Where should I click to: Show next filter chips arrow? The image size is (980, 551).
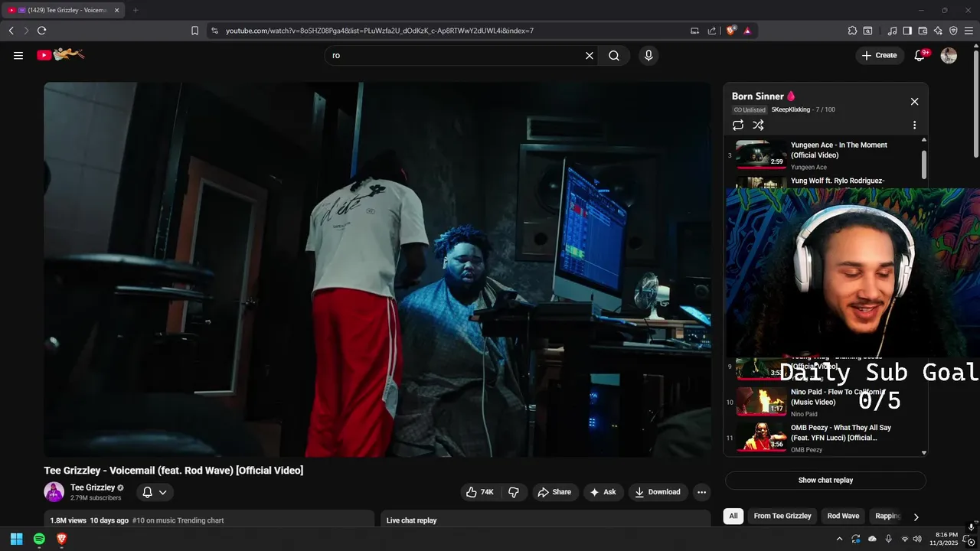(x=916, y=517)
